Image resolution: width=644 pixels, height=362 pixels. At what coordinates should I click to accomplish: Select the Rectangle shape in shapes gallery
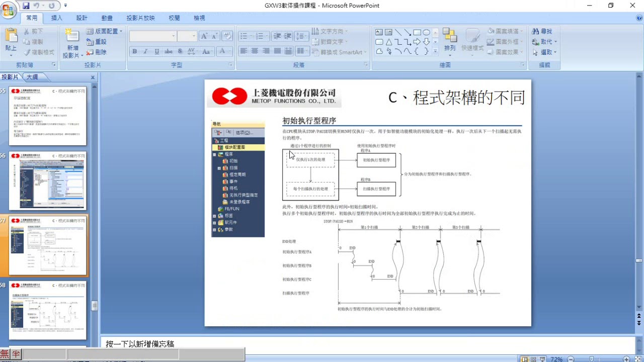417,32
